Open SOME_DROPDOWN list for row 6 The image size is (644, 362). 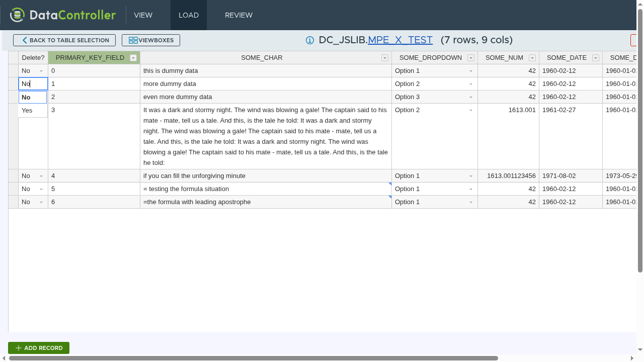pos(471,202)
